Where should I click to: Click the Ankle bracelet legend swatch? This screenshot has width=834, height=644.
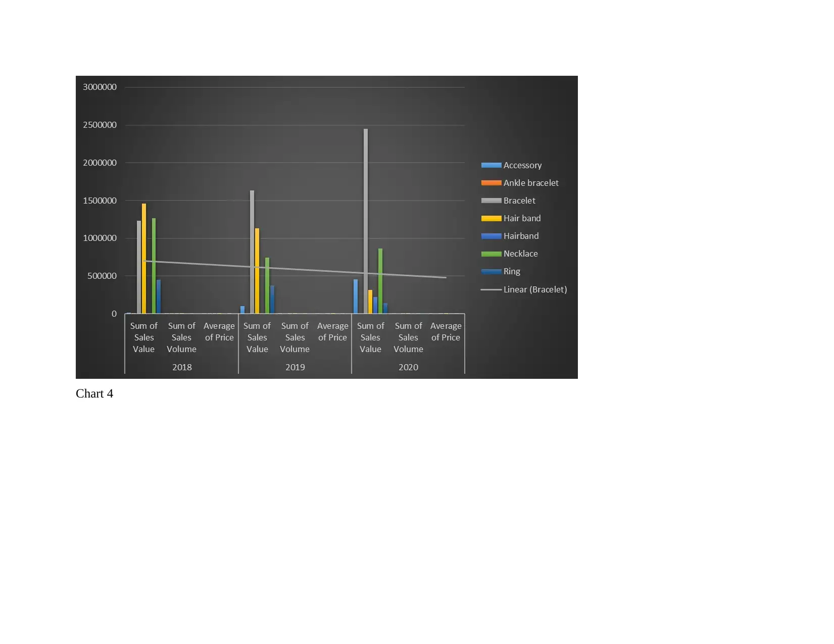[491, 183]
